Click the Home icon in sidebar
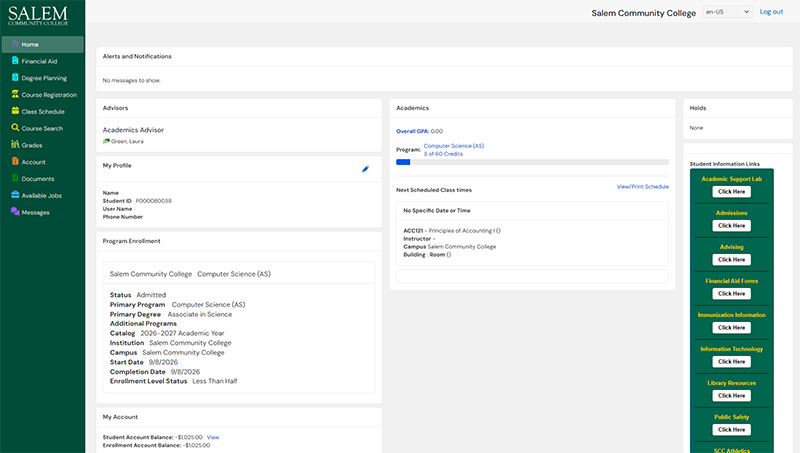 click(x=15, y=44)
